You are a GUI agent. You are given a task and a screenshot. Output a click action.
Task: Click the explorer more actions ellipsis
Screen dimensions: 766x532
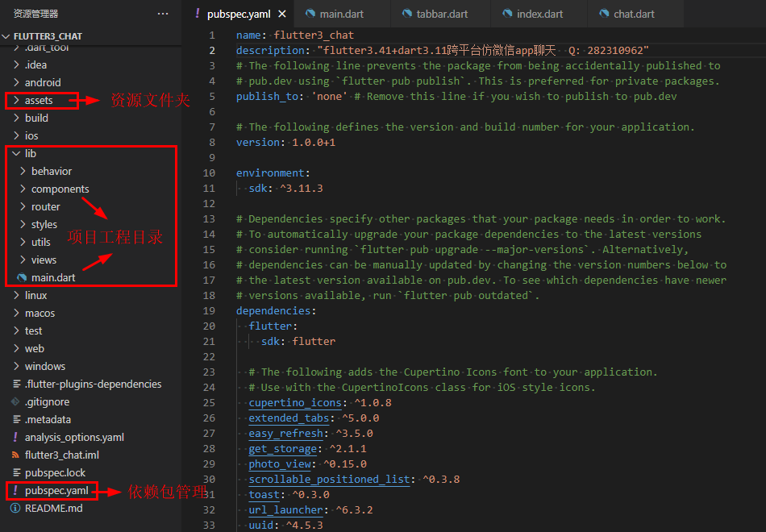163,14
